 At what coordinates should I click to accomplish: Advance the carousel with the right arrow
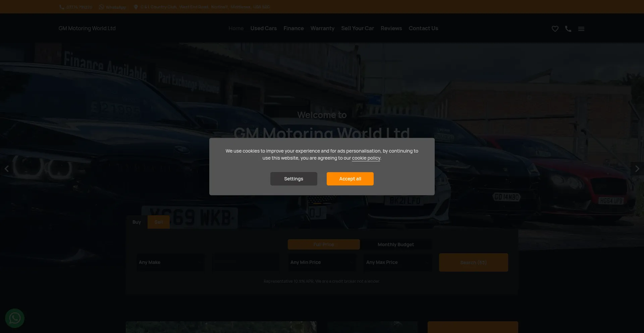[x=637, y=169]
